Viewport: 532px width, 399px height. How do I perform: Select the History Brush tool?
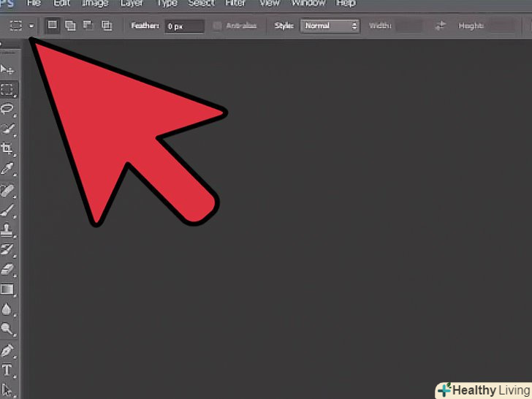7,250
